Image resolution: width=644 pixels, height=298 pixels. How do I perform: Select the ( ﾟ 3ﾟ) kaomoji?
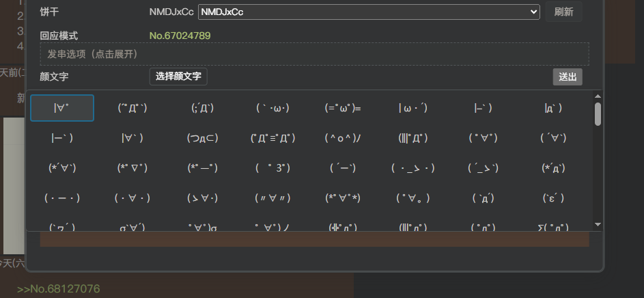[x=272, y=167]
